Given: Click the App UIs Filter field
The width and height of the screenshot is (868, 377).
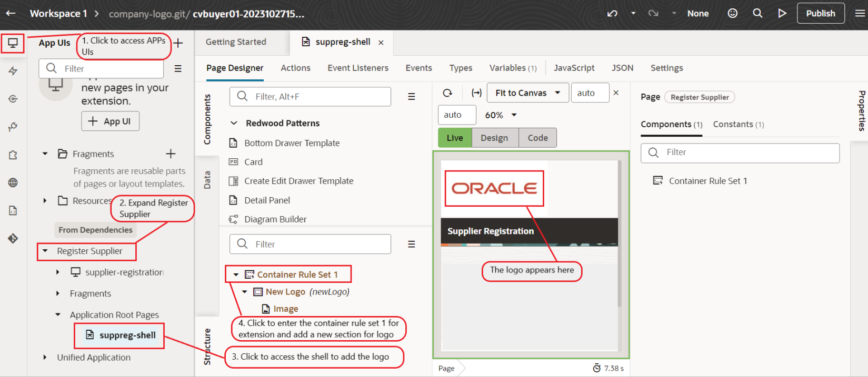Looking at the screenshot, I should click(x=101, y=68).
